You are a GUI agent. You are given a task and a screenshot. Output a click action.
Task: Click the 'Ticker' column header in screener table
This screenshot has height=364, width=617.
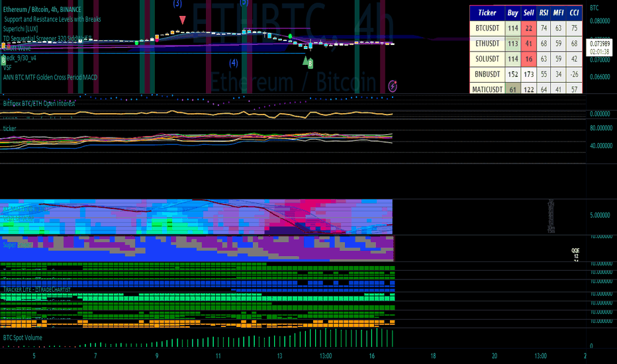coord(487,13)
